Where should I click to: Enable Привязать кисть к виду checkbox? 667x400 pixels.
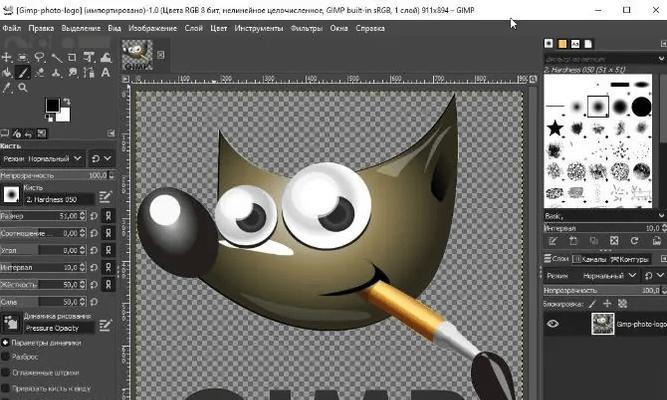point(6,388)
